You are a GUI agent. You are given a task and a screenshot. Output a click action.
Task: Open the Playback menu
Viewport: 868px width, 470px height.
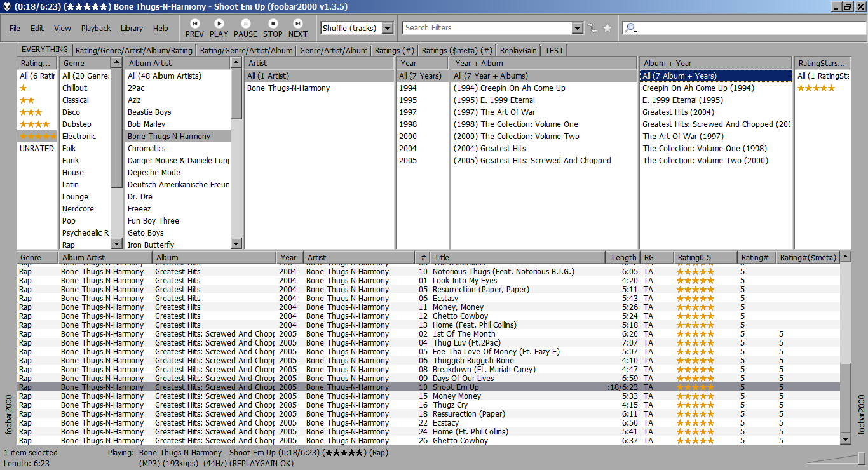tap(96, 29)
